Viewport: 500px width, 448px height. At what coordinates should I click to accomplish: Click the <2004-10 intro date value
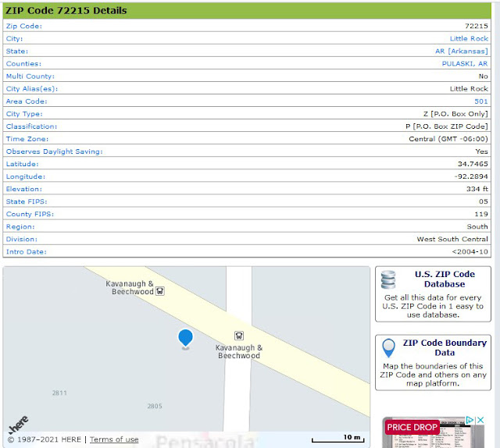pyautogui.click(x=470, y=252)
